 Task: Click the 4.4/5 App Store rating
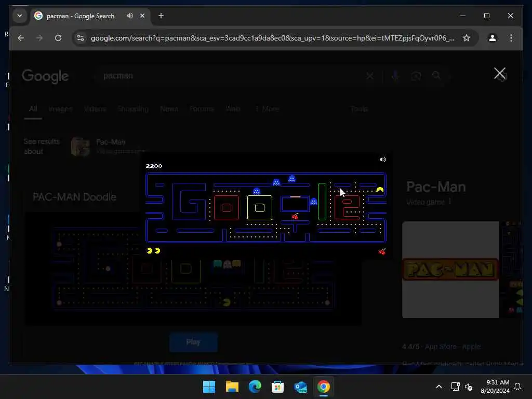[x=441, y=347]
